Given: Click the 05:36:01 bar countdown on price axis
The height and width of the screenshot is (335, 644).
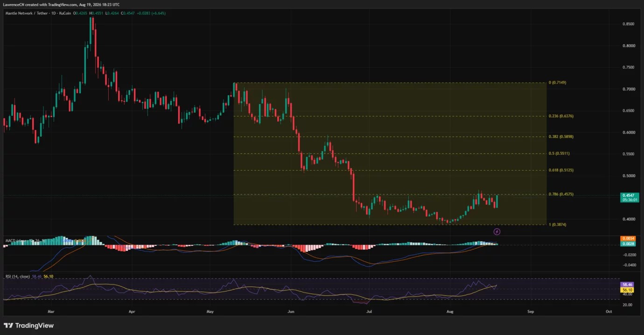Looking at the screenshot, I should pos(629,200).
